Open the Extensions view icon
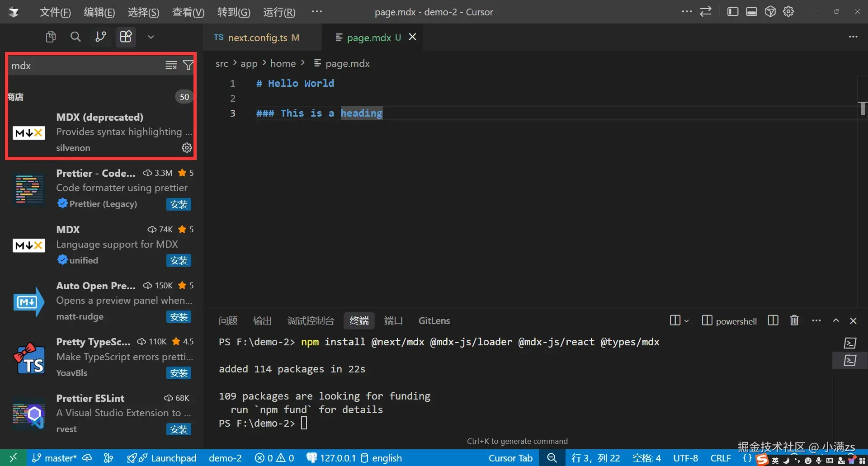The height and width of the screenshot is (466, 868). (x=126, y=37)
